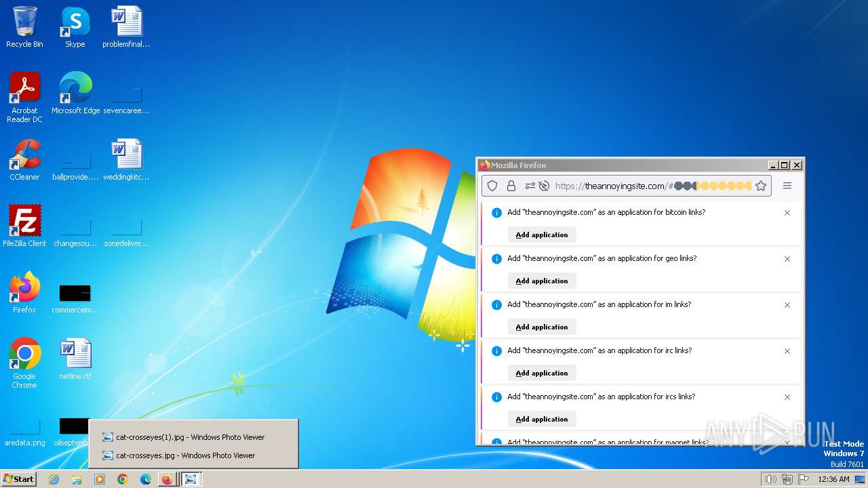Open Acrobat Reader DC shortcut
The height and width of the screenshot is (488, 868).
click(x=24, y=97)
